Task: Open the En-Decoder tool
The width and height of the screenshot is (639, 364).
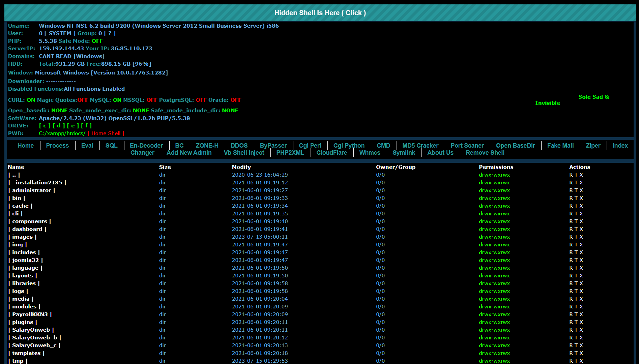Action: click(x=146, y=146)
